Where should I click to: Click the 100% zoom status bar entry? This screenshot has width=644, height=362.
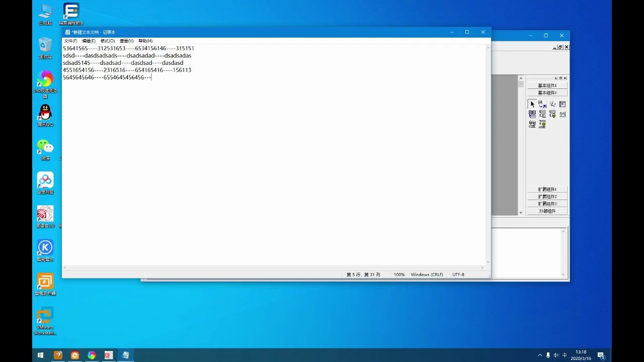[399, 275]
